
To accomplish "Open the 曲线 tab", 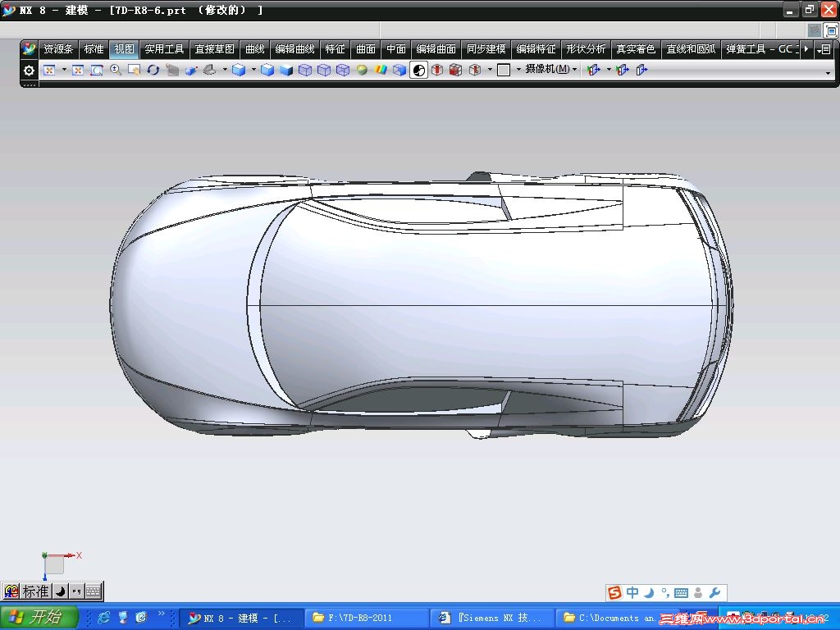I will point(255,49).
